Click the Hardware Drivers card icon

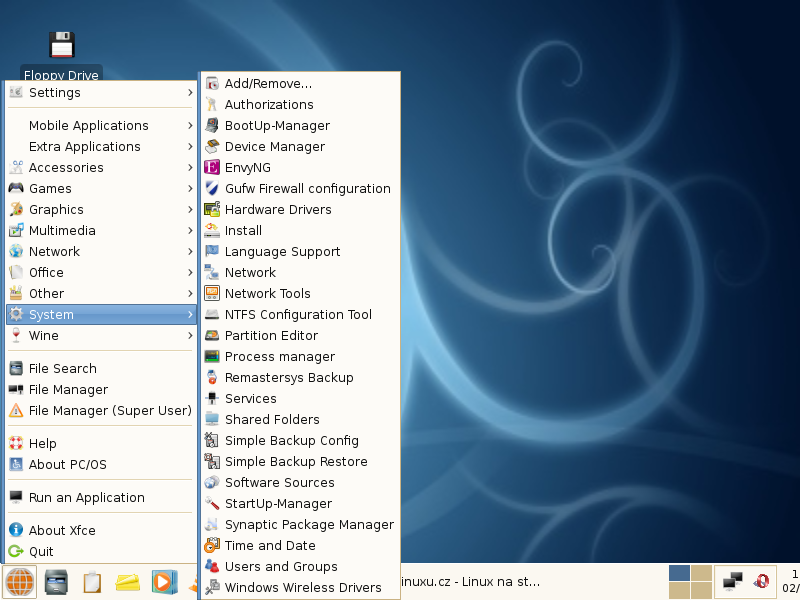pyautogui.click(x=212, y=209)
